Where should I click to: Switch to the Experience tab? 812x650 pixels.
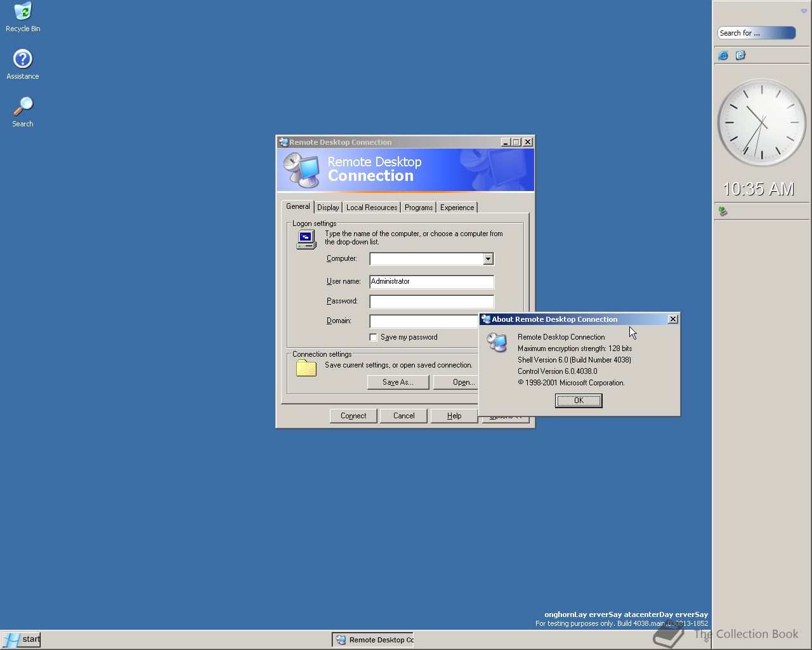pos(457,208)
